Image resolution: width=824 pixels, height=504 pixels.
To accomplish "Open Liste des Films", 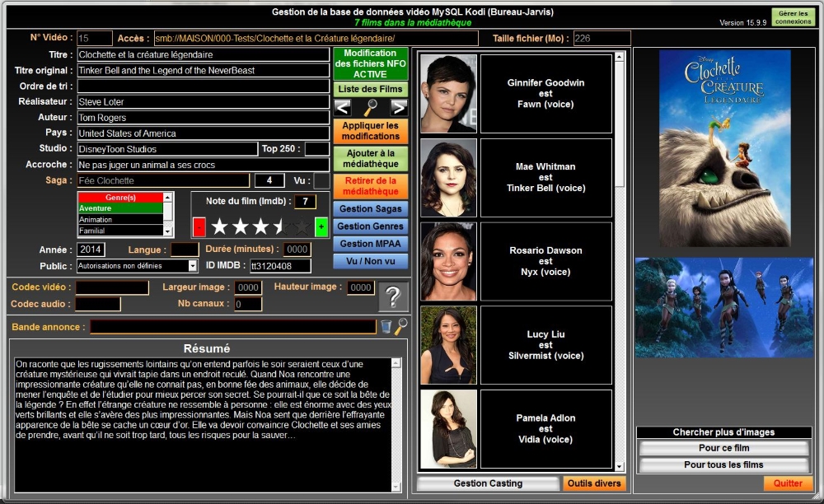I will 371,89.
